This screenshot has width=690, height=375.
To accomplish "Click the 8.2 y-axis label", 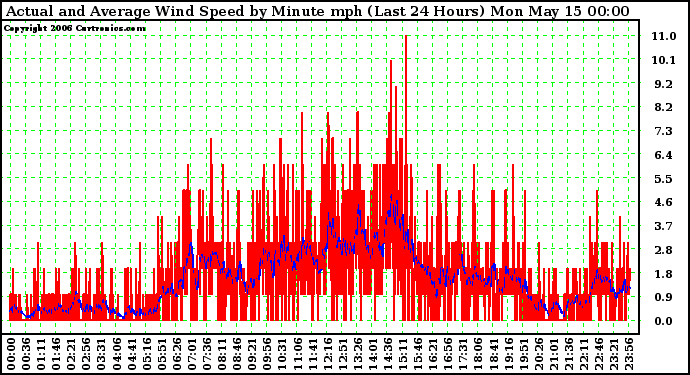I will pos(664,107).
